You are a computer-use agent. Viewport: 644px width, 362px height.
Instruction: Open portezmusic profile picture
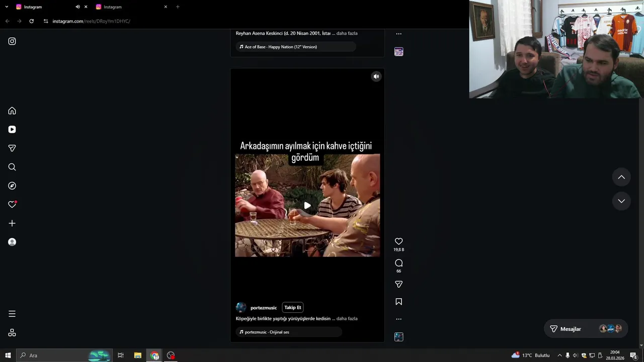pyautogui.click(x=241, y=308)
